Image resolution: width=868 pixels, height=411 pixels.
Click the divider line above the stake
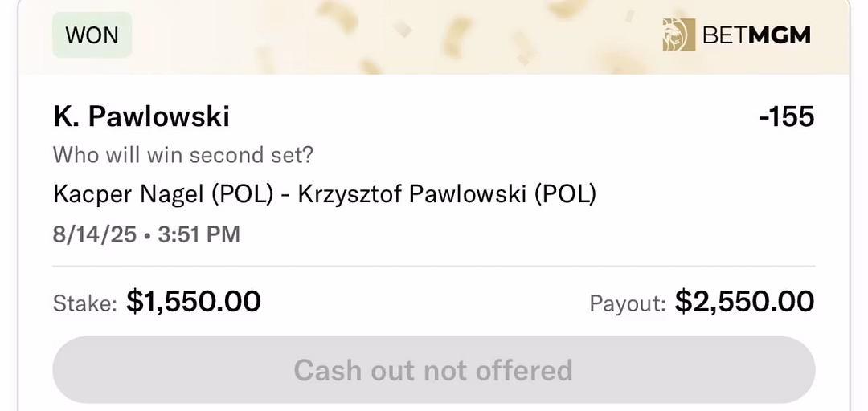click(434, 266)
